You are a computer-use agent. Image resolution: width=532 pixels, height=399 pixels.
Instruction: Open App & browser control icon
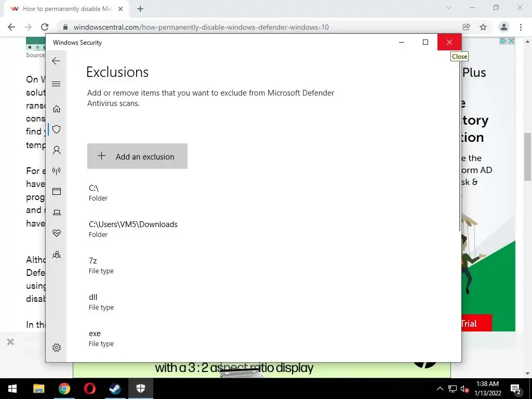coord(57,191)
